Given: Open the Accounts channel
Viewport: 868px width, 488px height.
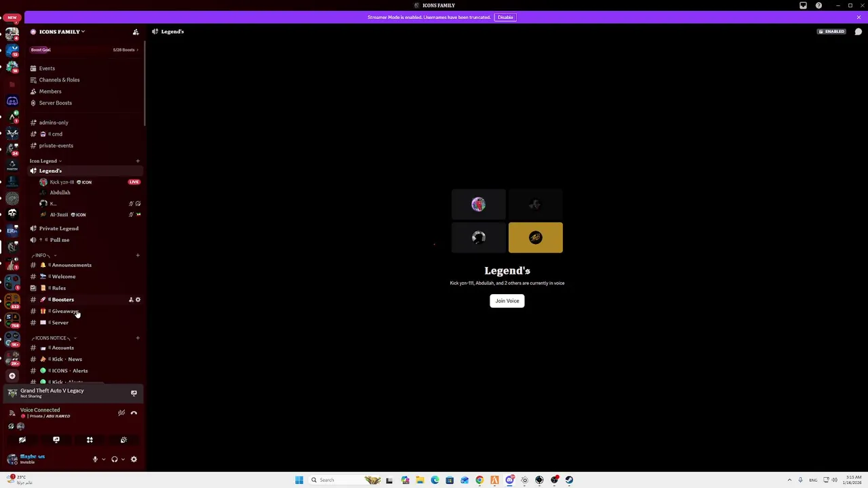Looking at the screenshot, I should [85, 348].
